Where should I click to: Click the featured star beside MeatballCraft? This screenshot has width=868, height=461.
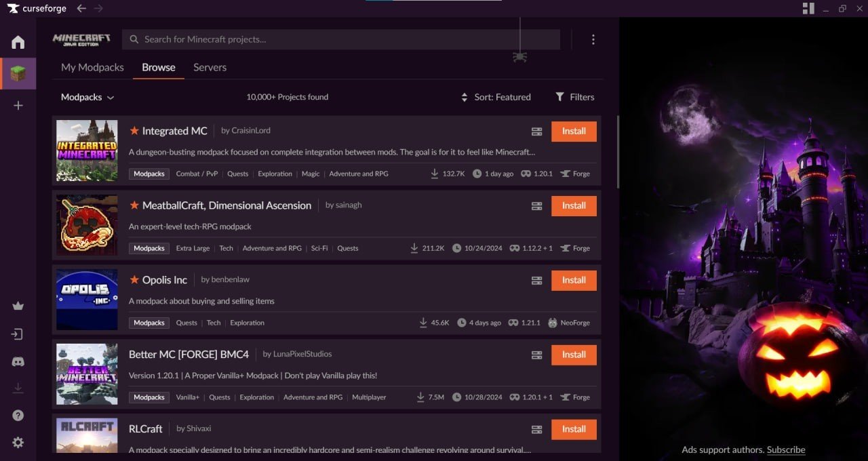(x=134, y=205)
